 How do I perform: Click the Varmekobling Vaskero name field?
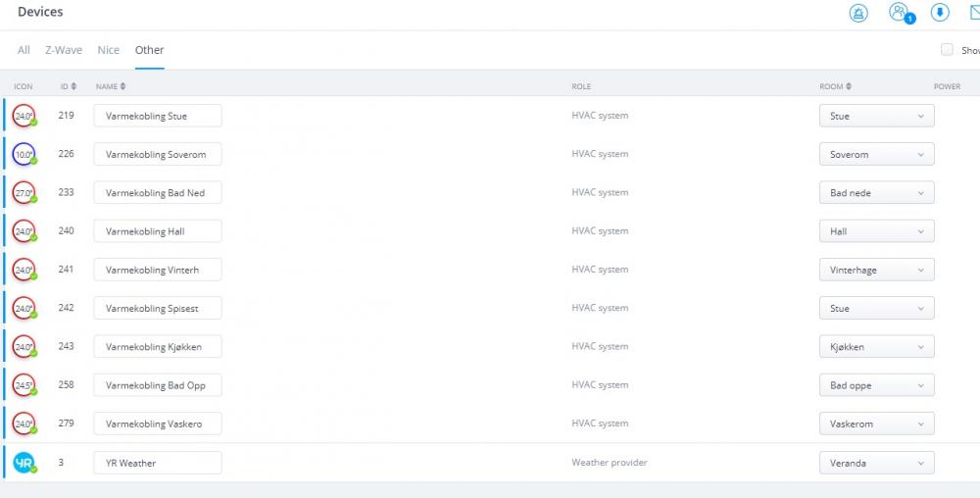coord(158,423)
